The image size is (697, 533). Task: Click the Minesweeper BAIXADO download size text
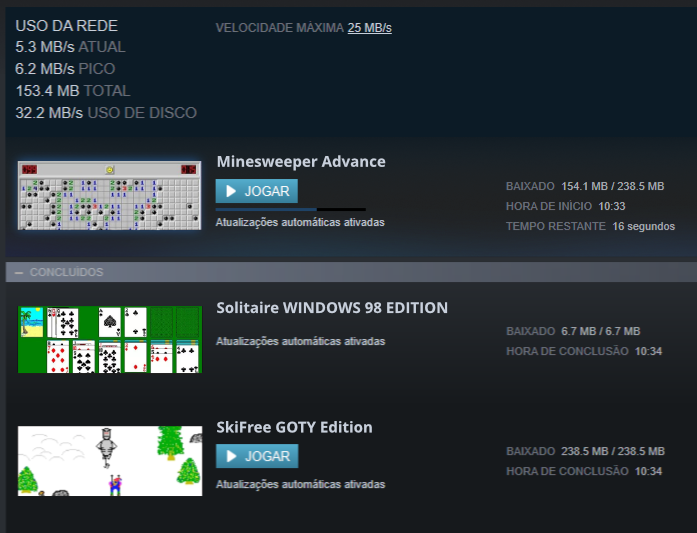(x=613, y=186)
